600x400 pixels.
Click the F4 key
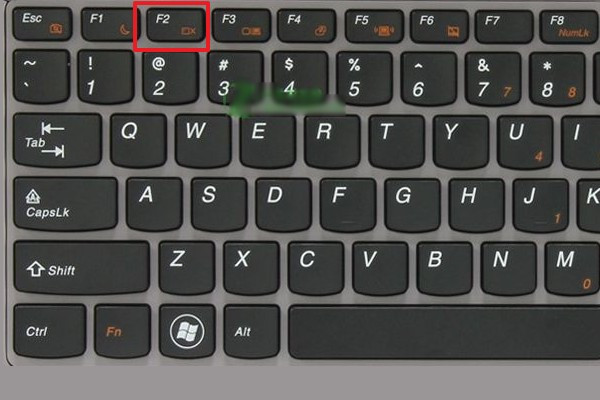coord(307,26)
